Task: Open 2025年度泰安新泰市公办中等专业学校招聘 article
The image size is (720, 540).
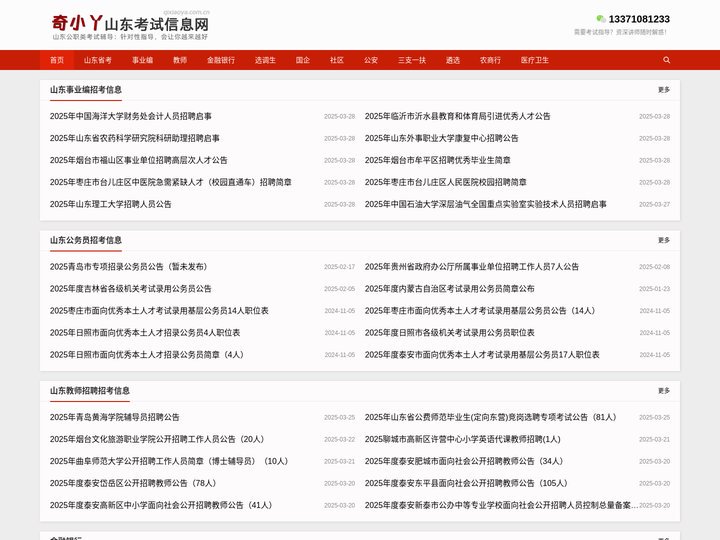Action: (501, 506)
